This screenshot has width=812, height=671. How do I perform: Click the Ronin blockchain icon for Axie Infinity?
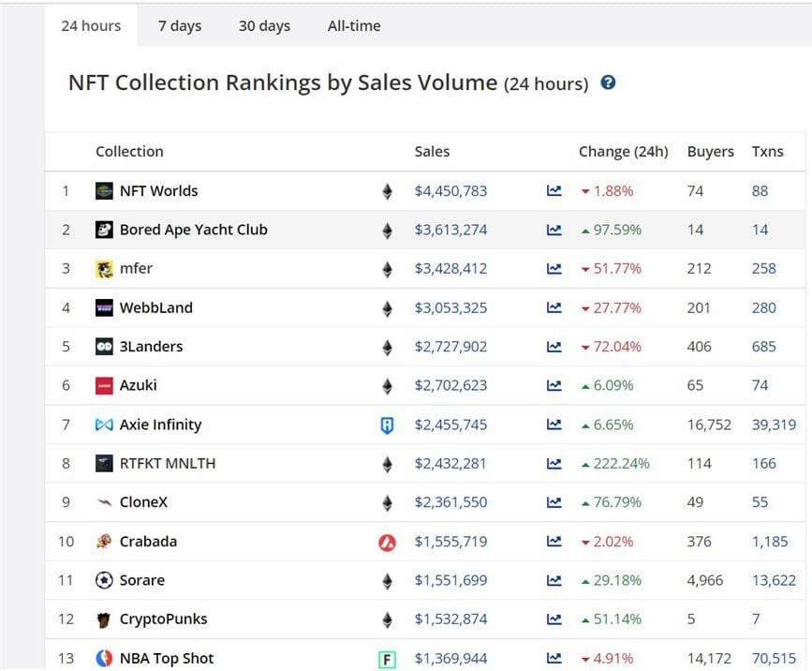[x=387, y=424]
